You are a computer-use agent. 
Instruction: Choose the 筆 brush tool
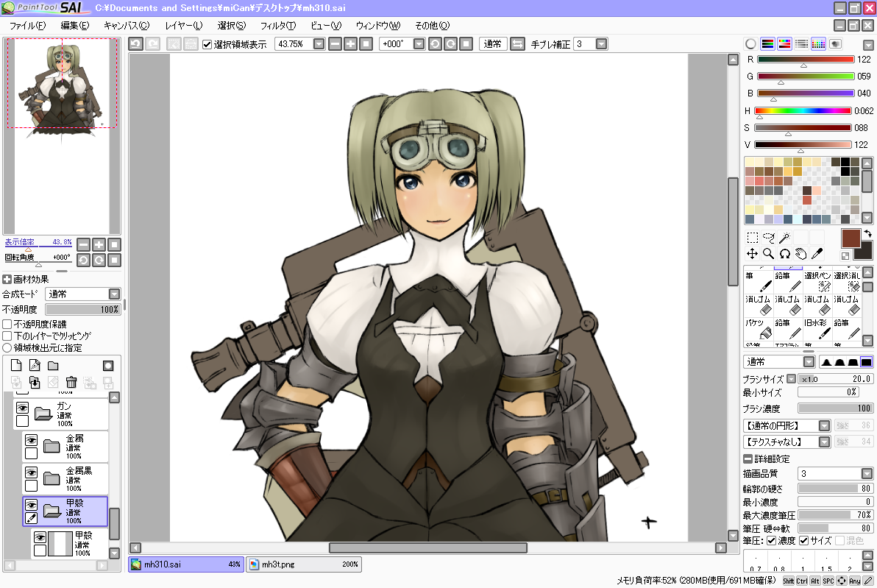point(759,282)
